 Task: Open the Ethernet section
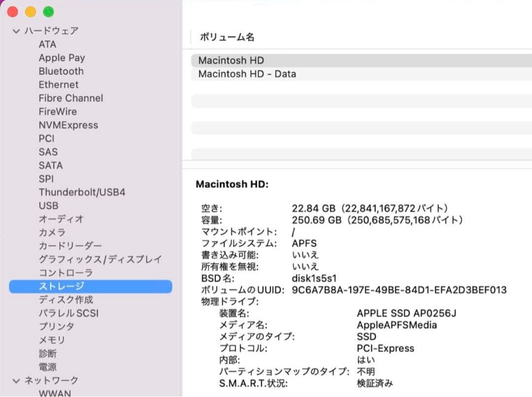pos(59,84)
